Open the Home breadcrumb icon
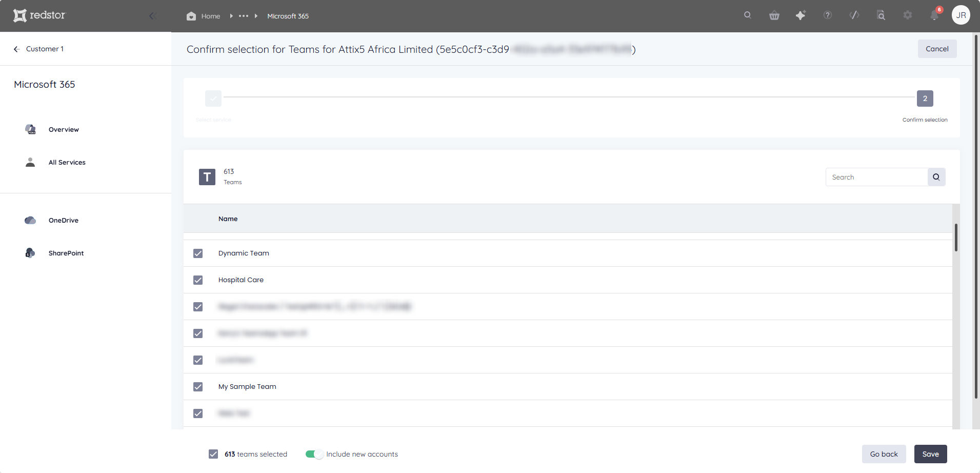Image resolution: width=980 pixels, height=473 pixels. 191,16
